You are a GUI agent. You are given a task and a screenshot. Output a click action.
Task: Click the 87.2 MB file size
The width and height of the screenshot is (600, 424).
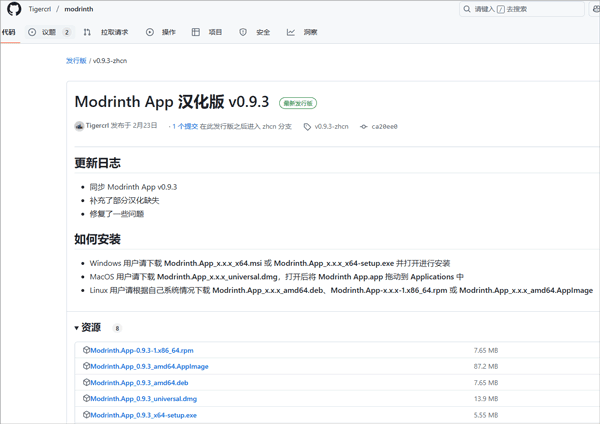pyautogui.click(x=486, y=367)
